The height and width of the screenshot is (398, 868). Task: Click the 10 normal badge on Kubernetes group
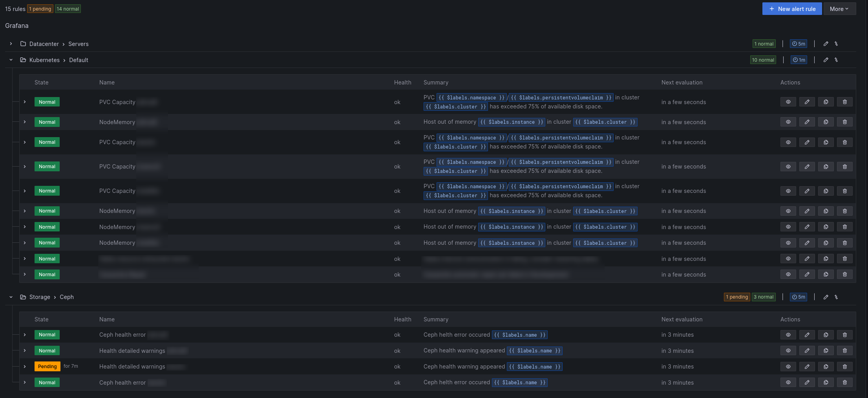point(763,60)
